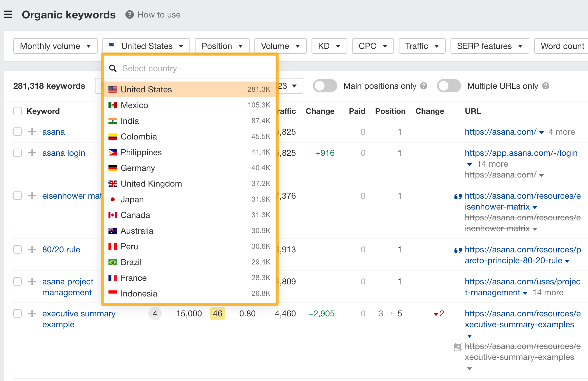Open the Traffic filter dropdown
Screen dimensions: 588x381
(x=422, y=46)
